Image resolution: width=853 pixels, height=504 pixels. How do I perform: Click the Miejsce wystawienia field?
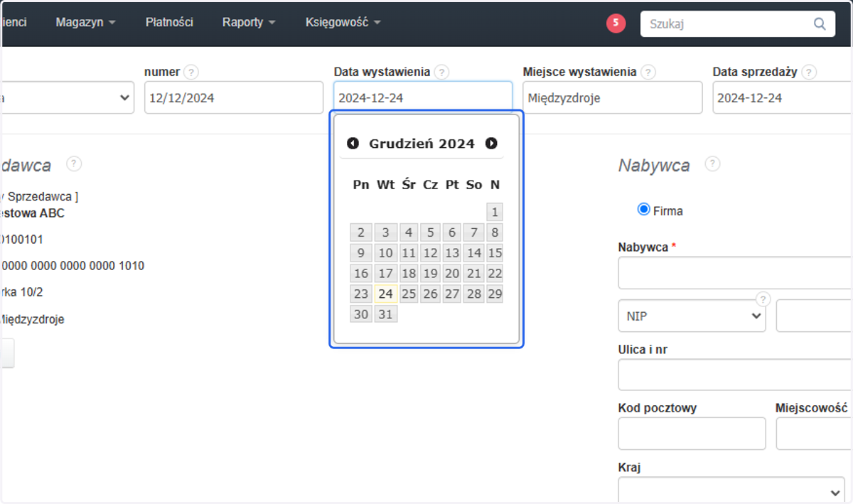click(613, 97)
